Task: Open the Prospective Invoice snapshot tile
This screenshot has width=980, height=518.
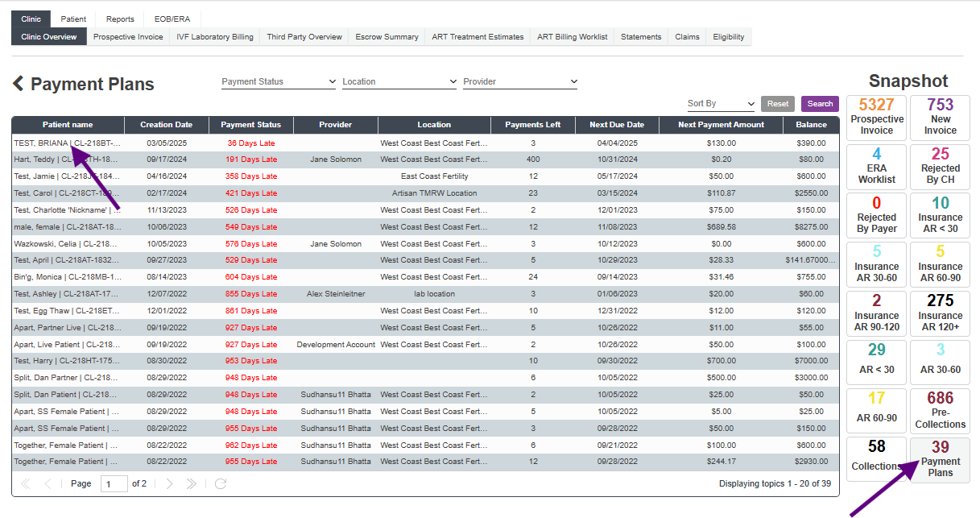Action: pos(876,117)
